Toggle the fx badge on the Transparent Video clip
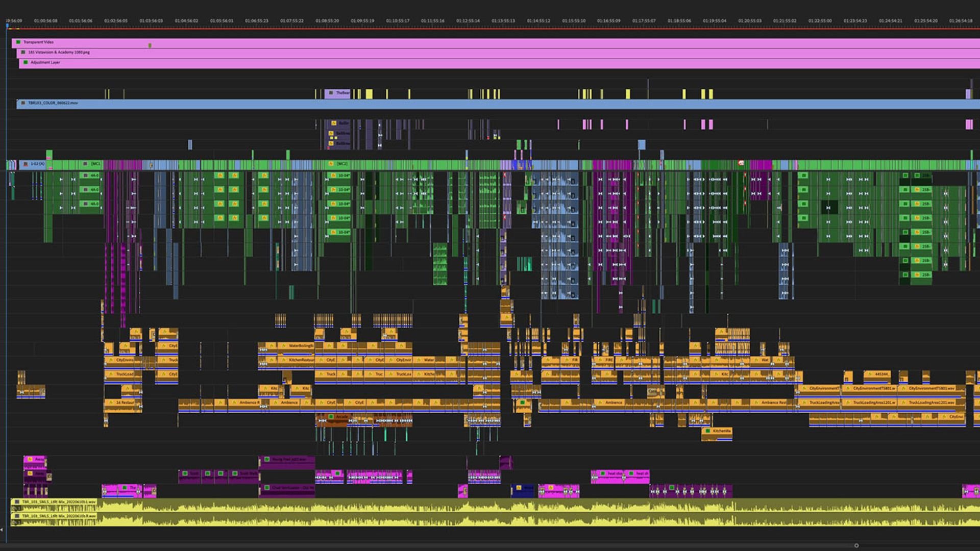 point(17,42)
